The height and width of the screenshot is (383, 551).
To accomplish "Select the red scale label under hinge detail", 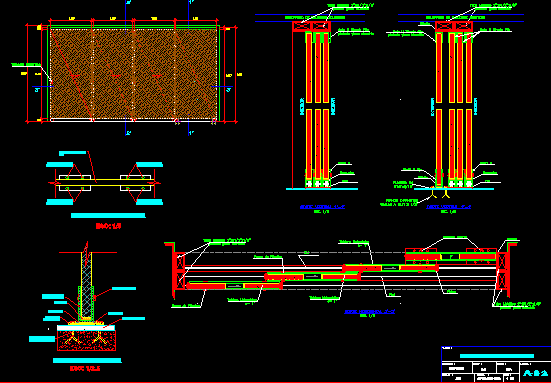I will 109,226.
